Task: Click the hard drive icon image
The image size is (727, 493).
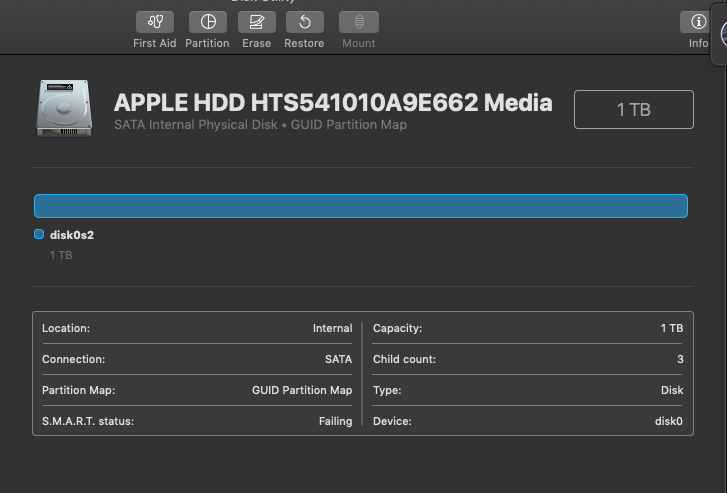Action: click(x=64, y=108)
